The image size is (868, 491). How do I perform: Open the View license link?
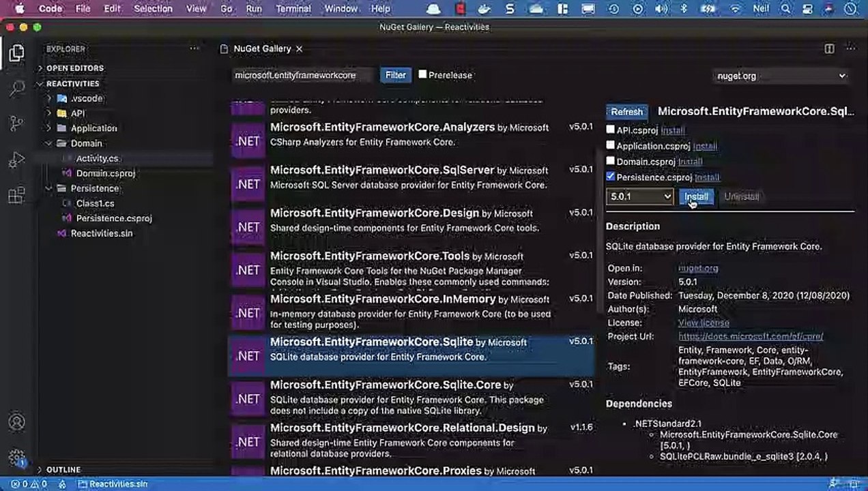[x=704, y=323]
